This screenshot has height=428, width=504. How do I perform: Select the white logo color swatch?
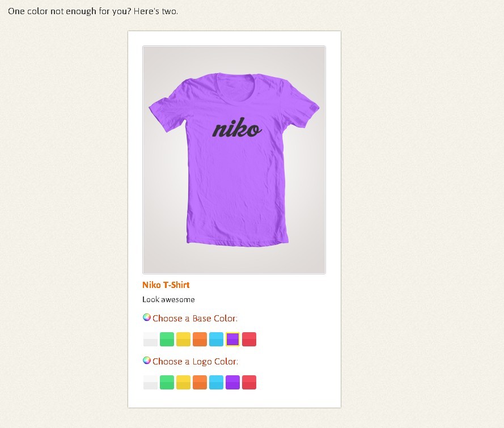[x=150, y=383]
